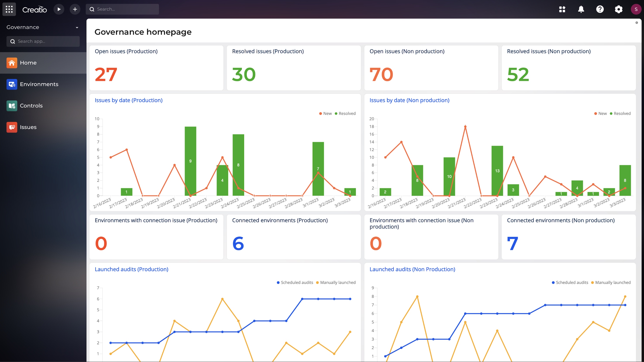Toggle the Resolved series in Non production chart

tap(621, 113)
